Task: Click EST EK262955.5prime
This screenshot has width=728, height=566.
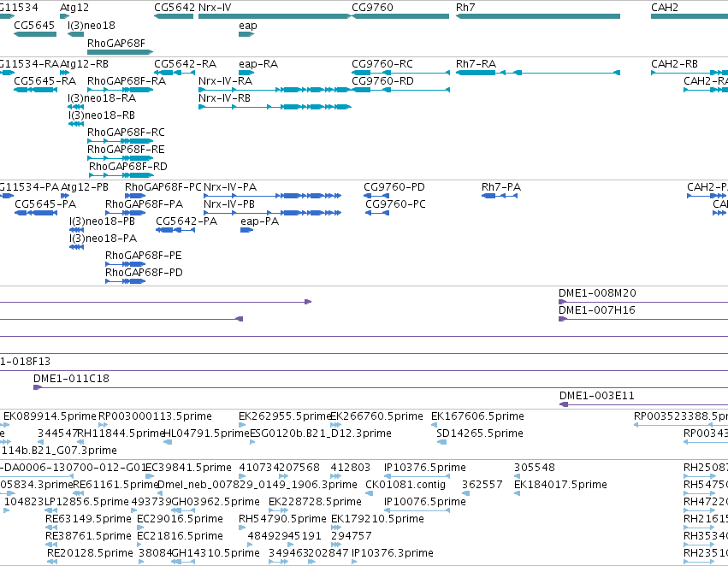Action: click(x=285, y=416)
